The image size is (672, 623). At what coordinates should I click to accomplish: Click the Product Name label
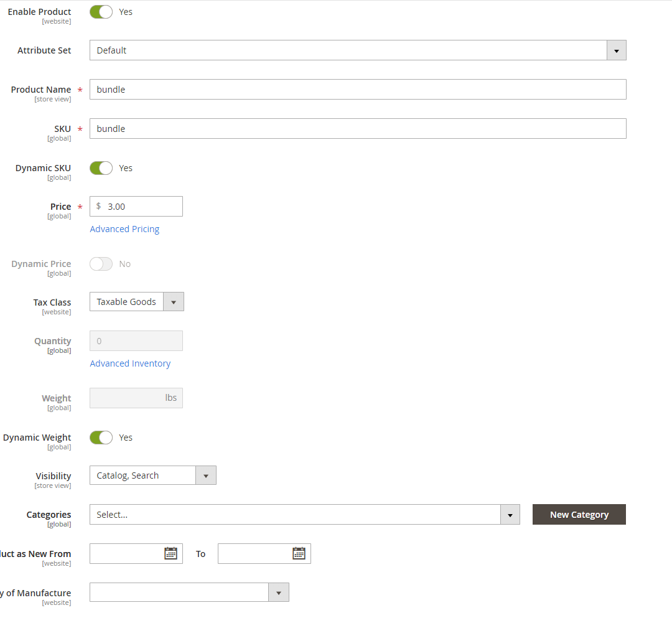pos(41,90)
